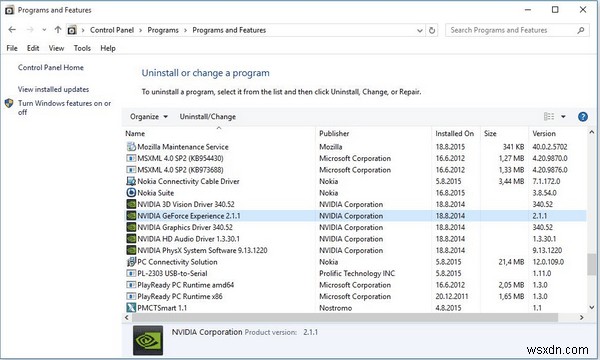Screen dimensions: 600x360
Task: Open the Edit menu
Action: point(33,48)
